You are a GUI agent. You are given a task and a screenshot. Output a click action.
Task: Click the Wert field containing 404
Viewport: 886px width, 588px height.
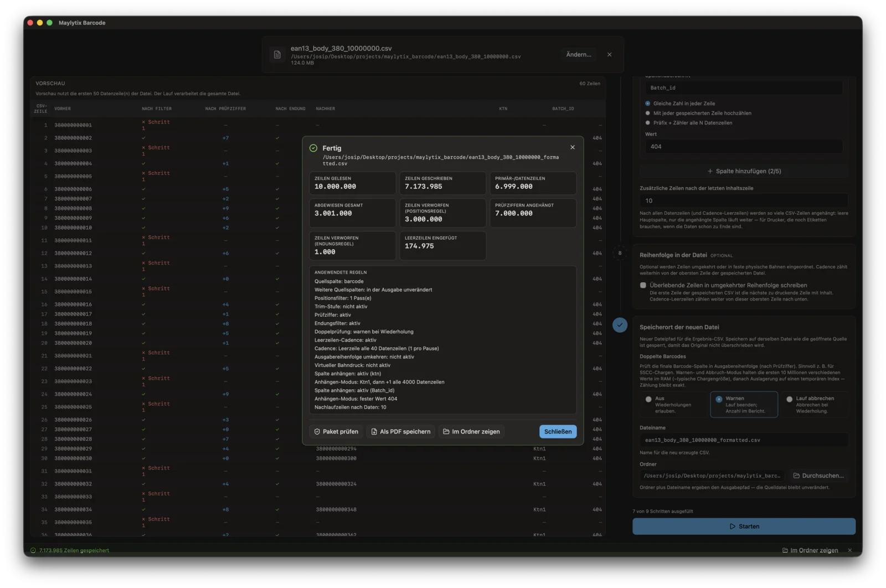tap(744, 147)
